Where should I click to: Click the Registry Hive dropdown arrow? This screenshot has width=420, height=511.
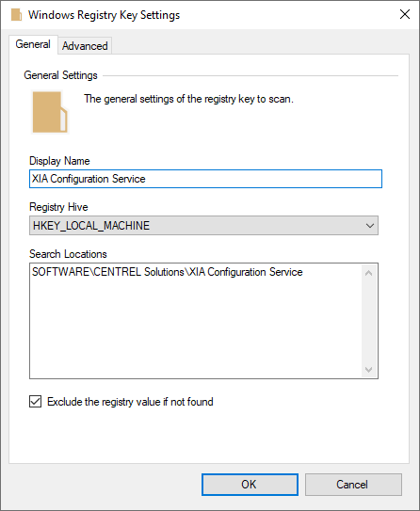pyautogui.click(x=369, y=226)
